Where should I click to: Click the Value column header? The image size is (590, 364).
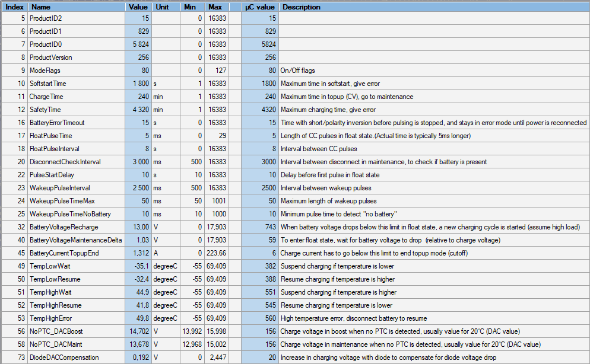click(138, 7)
